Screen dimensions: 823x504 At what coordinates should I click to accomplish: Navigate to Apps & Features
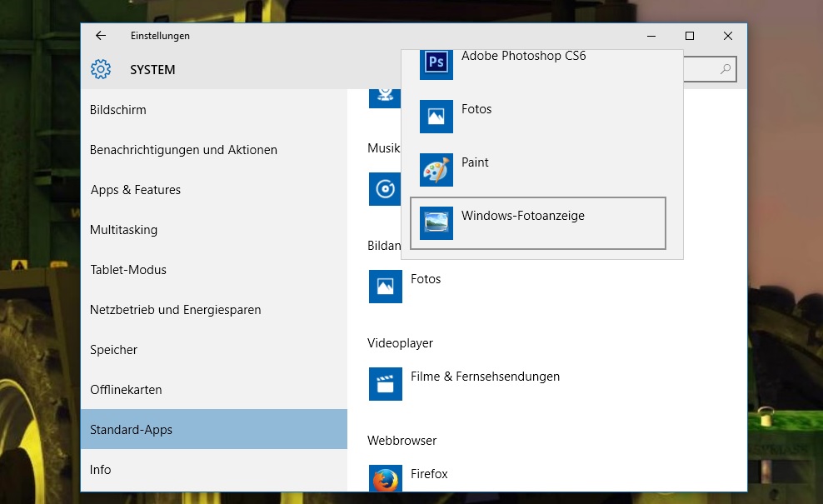point(136,190)
